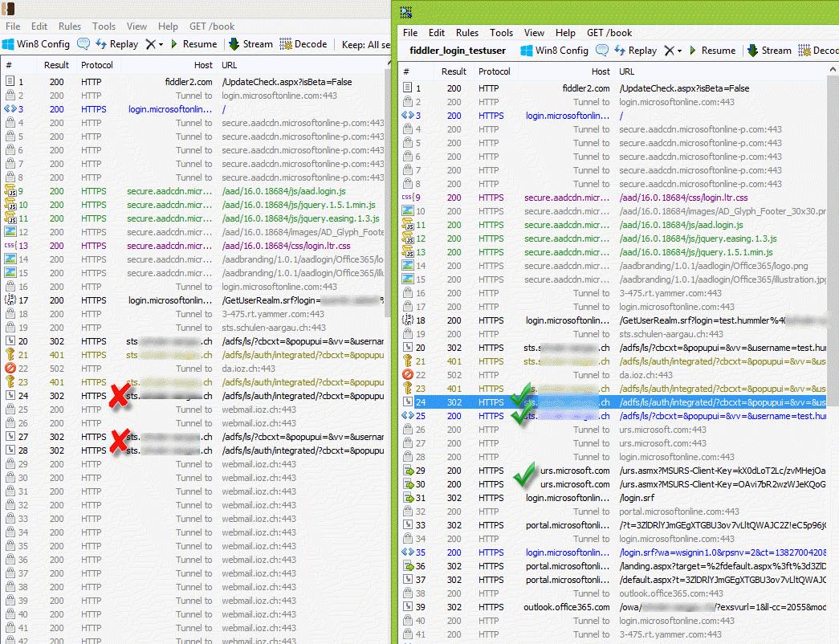Click the JS script icon of right session 11
839x644 pixels.
(x=408, y=225)
